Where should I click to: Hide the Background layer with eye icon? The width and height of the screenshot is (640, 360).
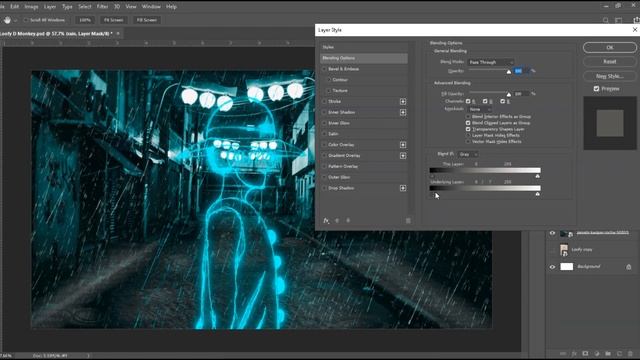(x=552, y=267)
